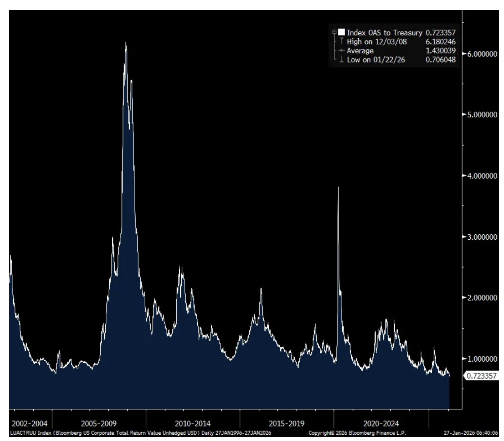Click the 0.723357 last-price tag on the axis
504x441 pixels.
(482, 375)
